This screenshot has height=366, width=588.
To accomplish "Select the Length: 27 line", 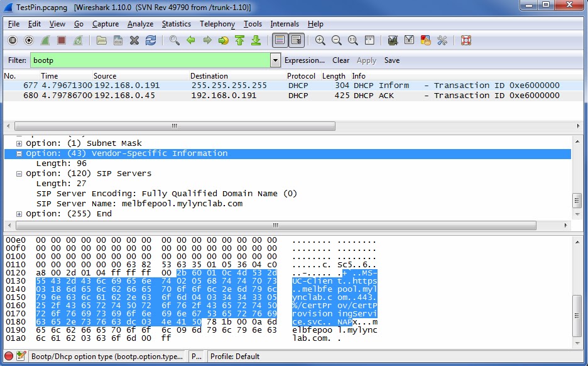I will coord(61,184).
